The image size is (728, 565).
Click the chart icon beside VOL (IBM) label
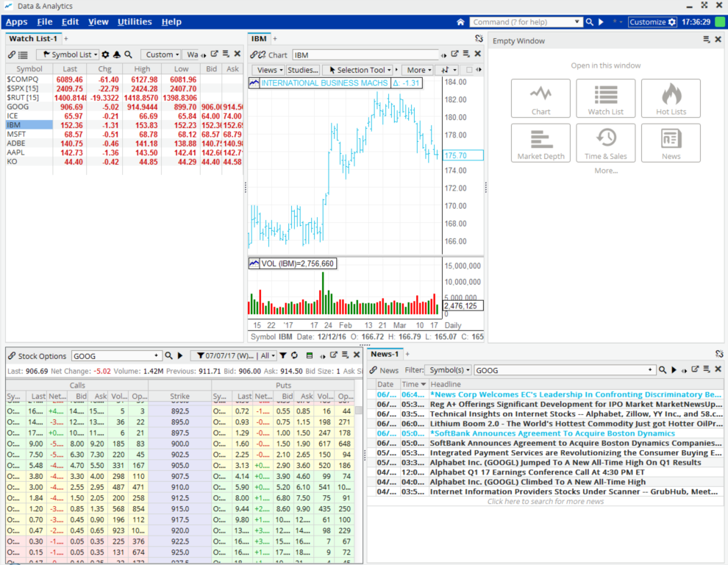point(254,264)
